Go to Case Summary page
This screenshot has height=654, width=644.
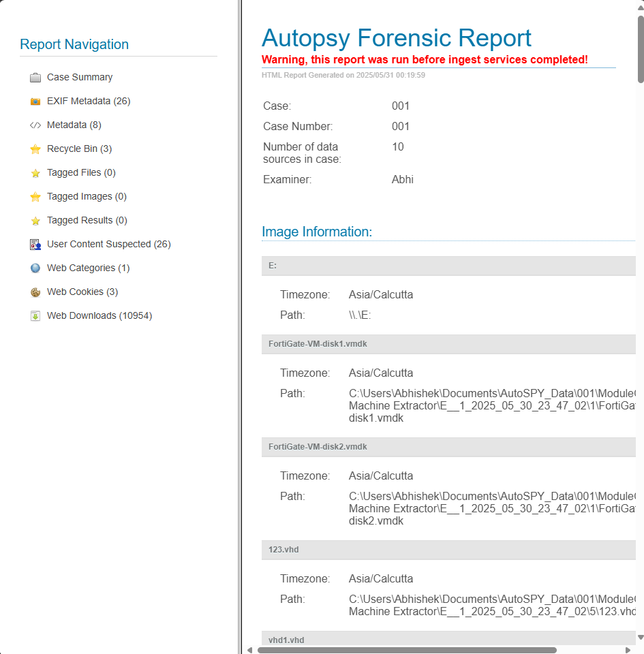(80, 78)
